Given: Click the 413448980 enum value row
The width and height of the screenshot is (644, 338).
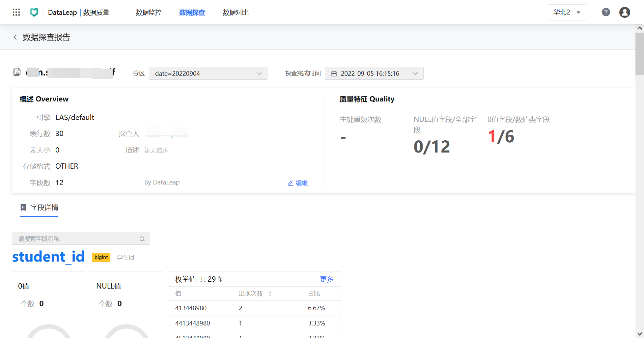Looking at the screenshot, I should click(x=254, y=308).
